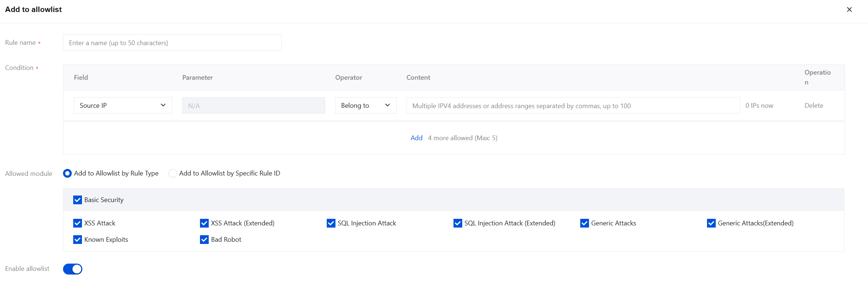This screenshot has height=288, width=868.
Task: Click Add to add another condition
Action: [x=416, y=138]
